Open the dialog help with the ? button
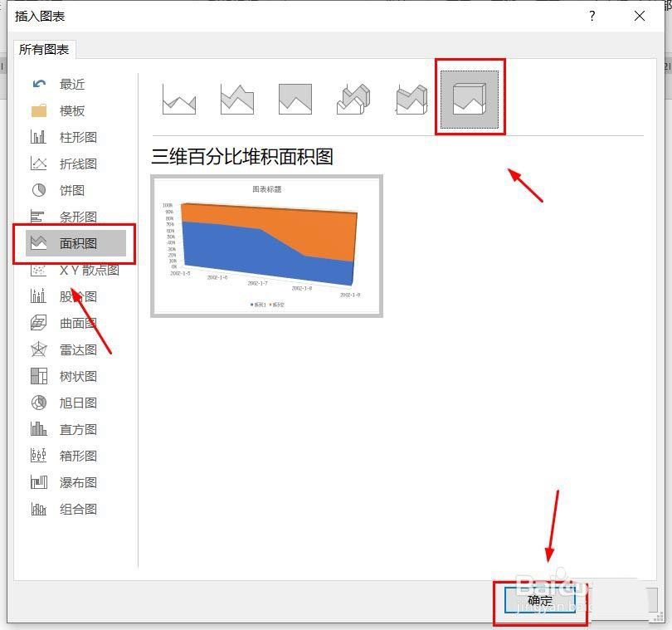 coord(592,16)
